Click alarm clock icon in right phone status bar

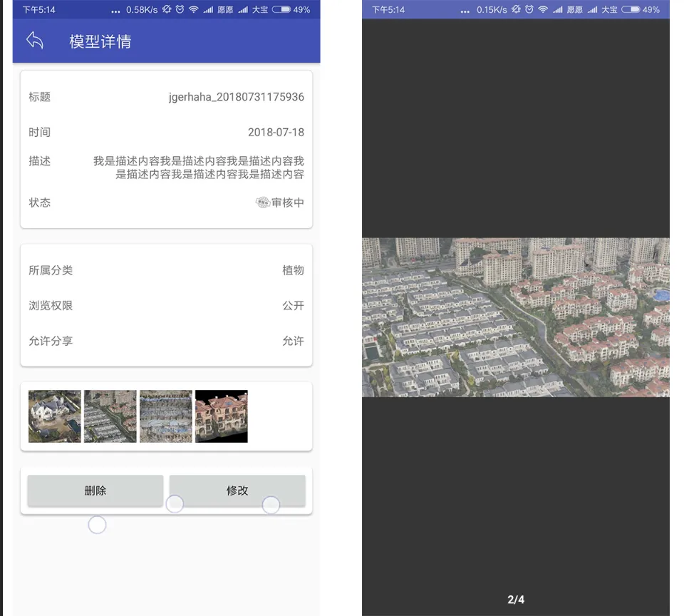pyautogui.click(x=529, y=9)
